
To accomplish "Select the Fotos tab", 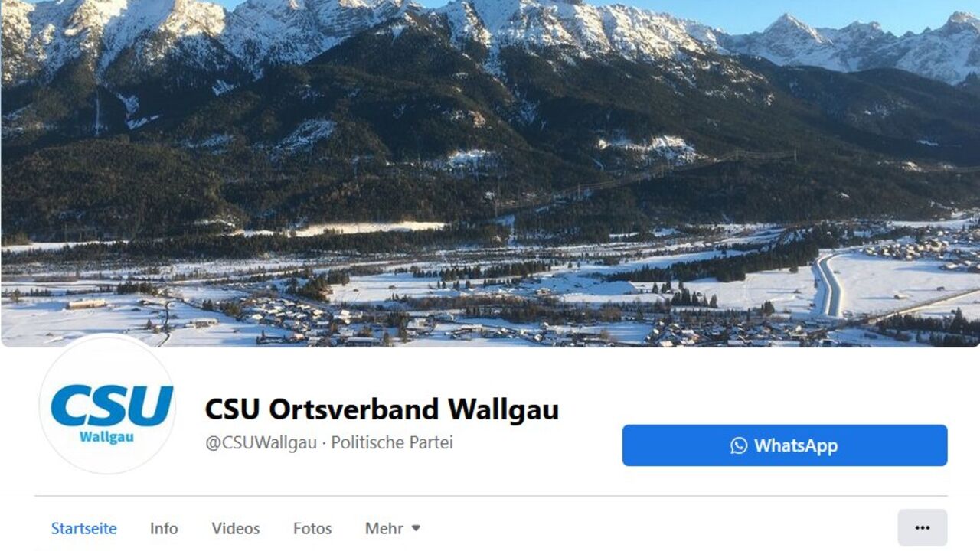I will pyautogui.click(x=312, y=528).
